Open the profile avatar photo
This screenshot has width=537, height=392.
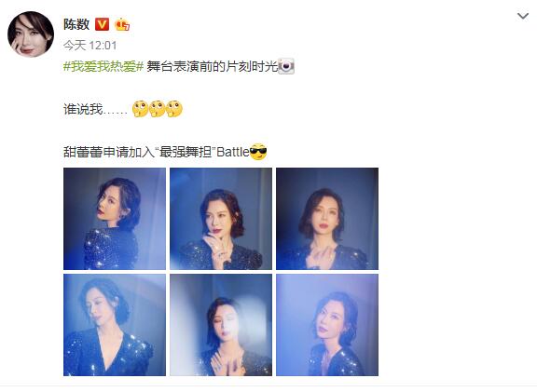tap(31, 34)
